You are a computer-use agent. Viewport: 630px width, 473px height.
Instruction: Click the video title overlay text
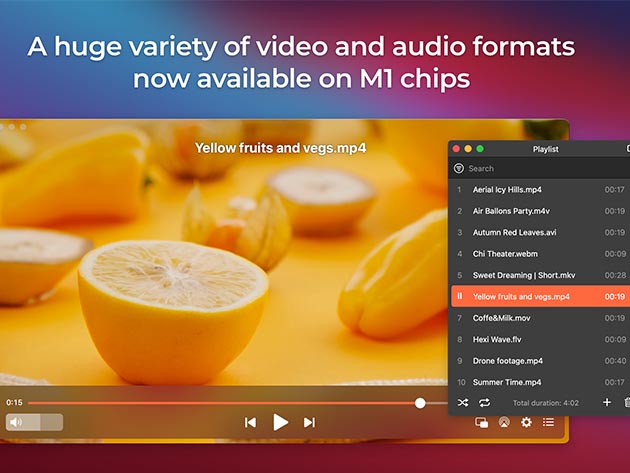click(280, 148)
